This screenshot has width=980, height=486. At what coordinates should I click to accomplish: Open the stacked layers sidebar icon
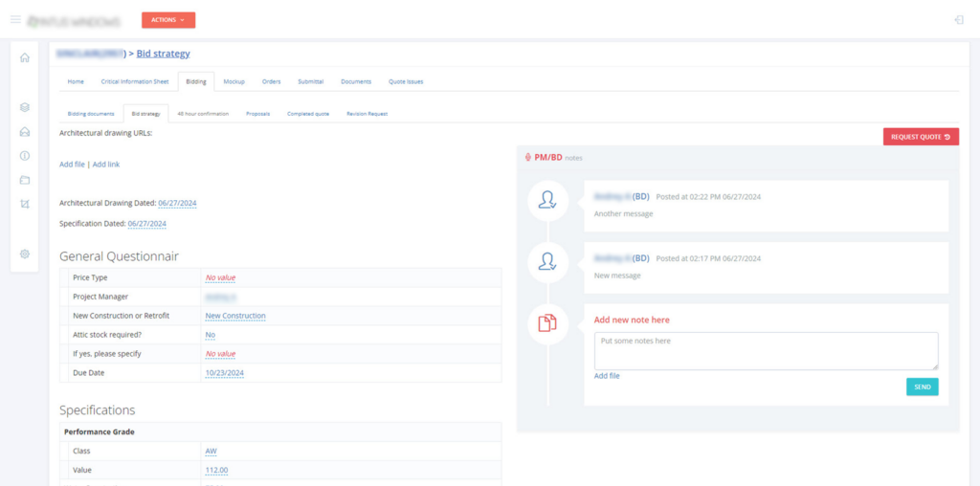click(x=25, y=107)
